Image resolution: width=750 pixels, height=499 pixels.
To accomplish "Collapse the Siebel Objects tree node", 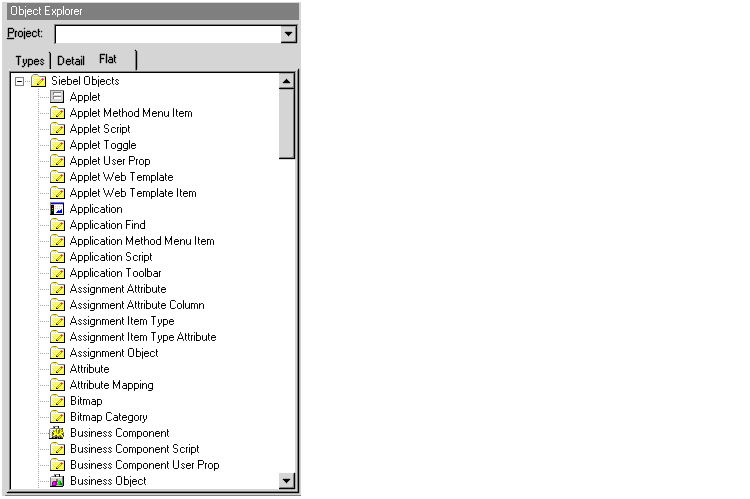I will coord(19,81).
